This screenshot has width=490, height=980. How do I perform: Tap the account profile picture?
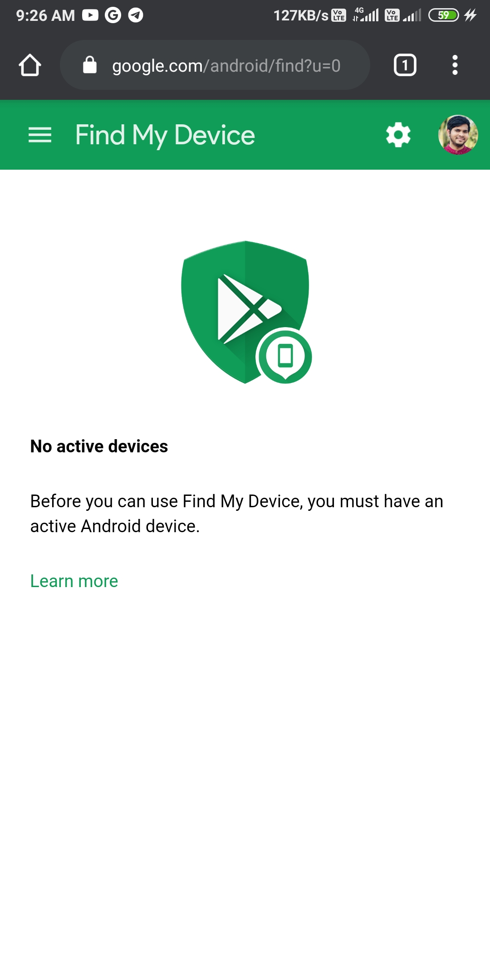point(458,135)
